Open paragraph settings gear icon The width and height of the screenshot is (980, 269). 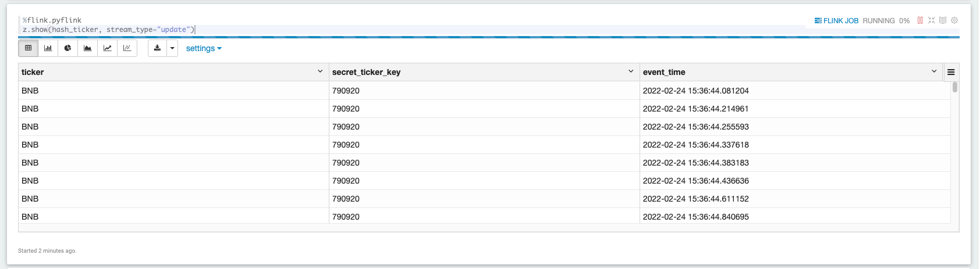pos(954,20)
